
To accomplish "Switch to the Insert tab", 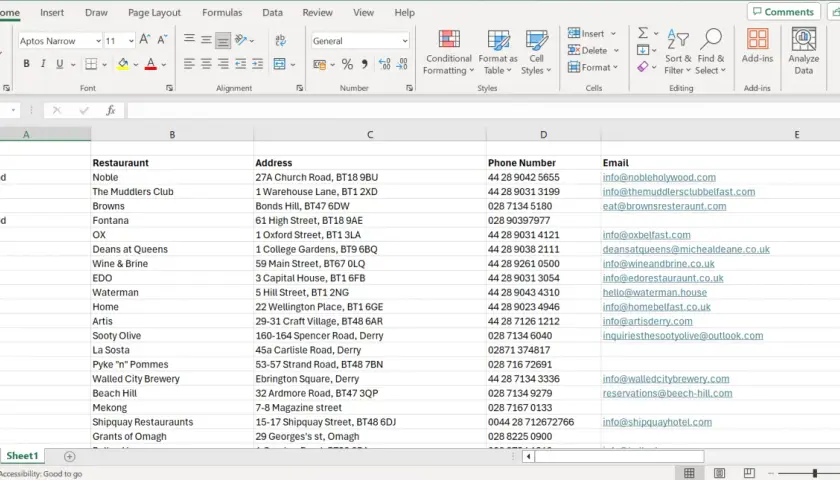I will 52,12.
